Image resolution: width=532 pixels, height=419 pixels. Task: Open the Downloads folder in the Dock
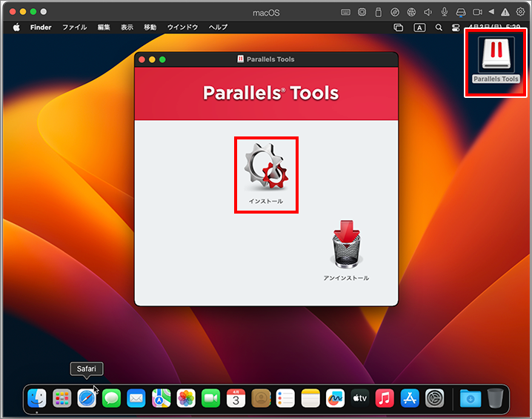(x=471, y=398)
